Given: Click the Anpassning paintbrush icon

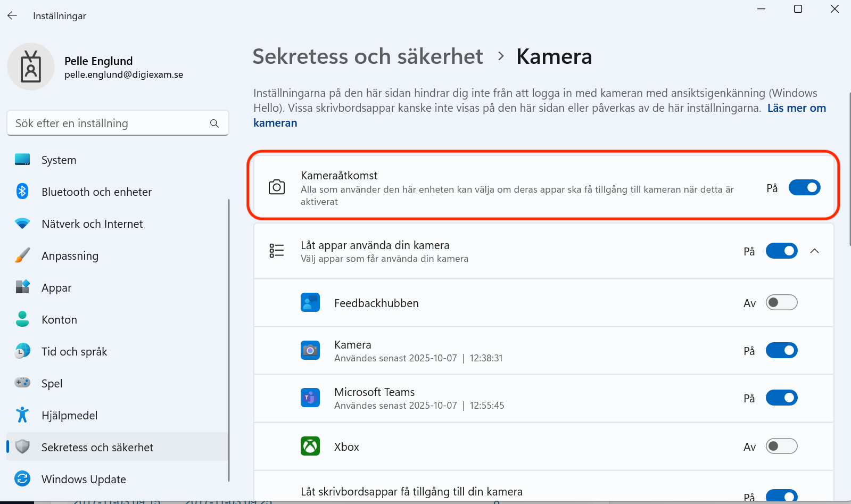Looking at the screenshot, I should click(22, 255).
